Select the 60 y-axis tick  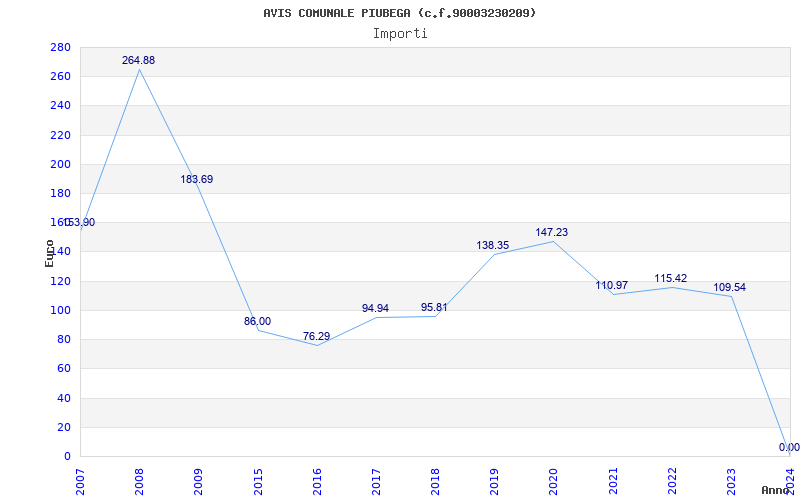point(64,368)
